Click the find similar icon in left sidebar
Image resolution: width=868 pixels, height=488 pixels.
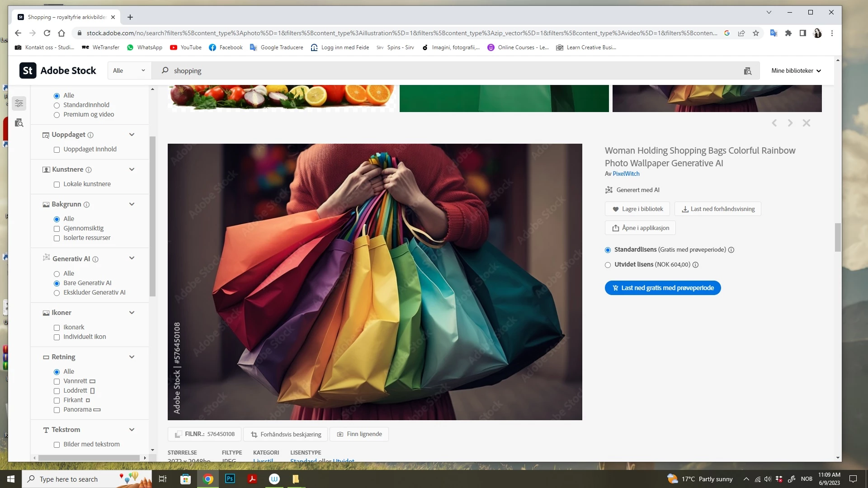[19, 123]
